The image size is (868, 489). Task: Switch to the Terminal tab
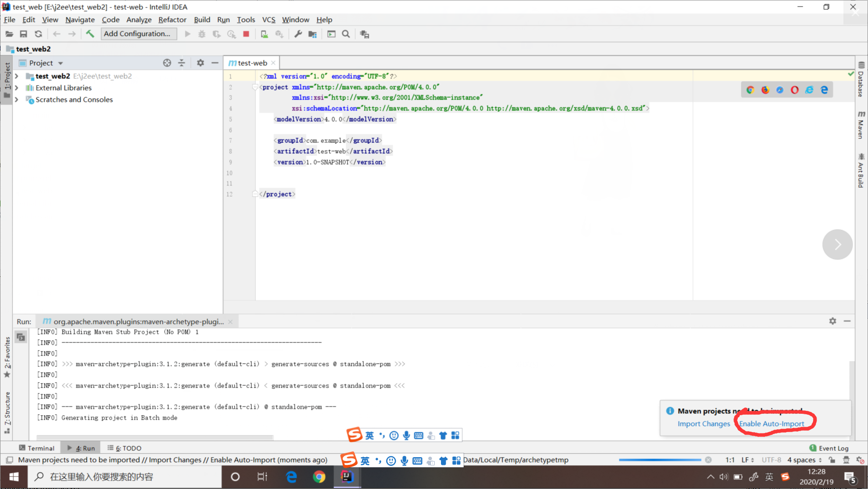pyautogui.click(x=37, y=448)
